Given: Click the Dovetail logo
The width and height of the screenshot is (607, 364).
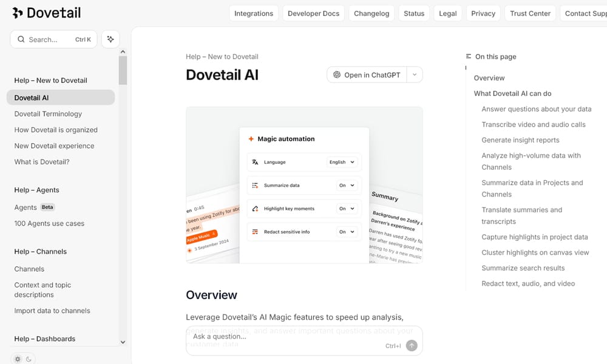Looking at the screenshot, I should tap(46, 12).
